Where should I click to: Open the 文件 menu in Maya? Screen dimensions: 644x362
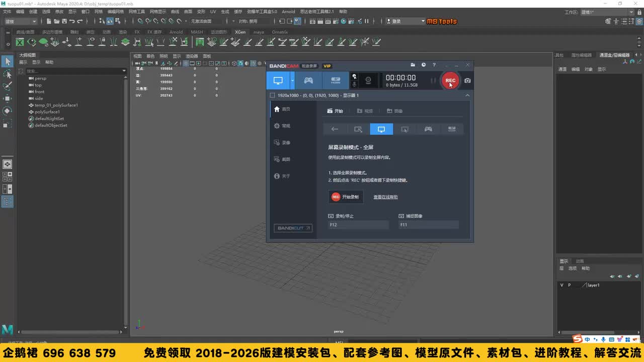click(x=7, y=12)
